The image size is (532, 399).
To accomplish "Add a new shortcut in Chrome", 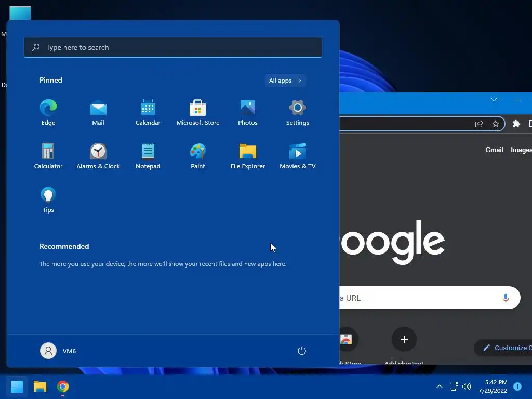I will pyautogui.click(x=404, y=345).
